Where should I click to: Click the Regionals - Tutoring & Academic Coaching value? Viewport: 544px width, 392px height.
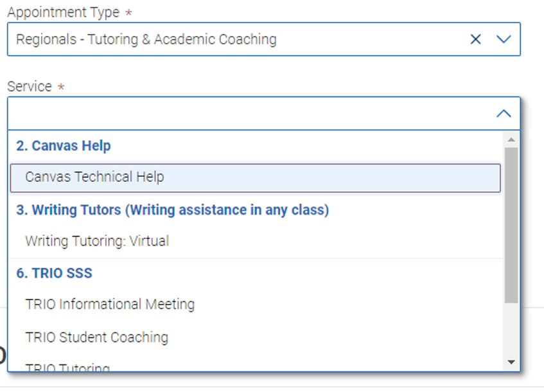[x=146, y=39]
